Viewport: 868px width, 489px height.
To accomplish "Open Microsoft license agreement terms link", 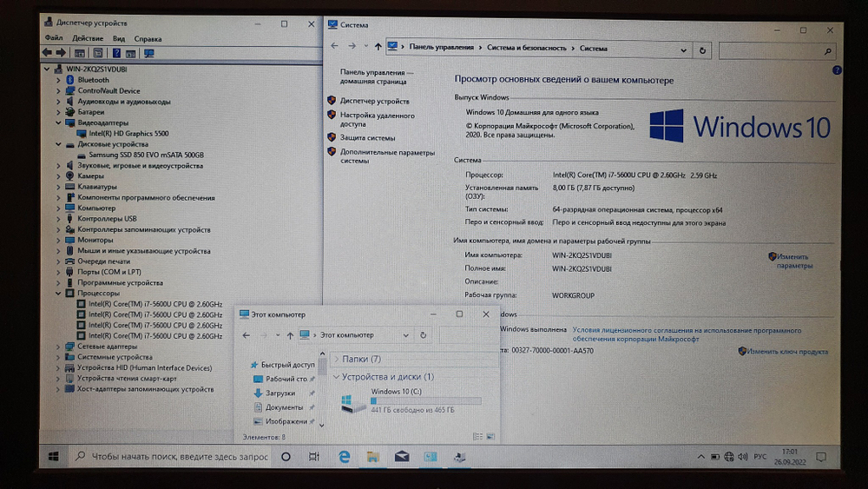I will (x=687, y=334).
